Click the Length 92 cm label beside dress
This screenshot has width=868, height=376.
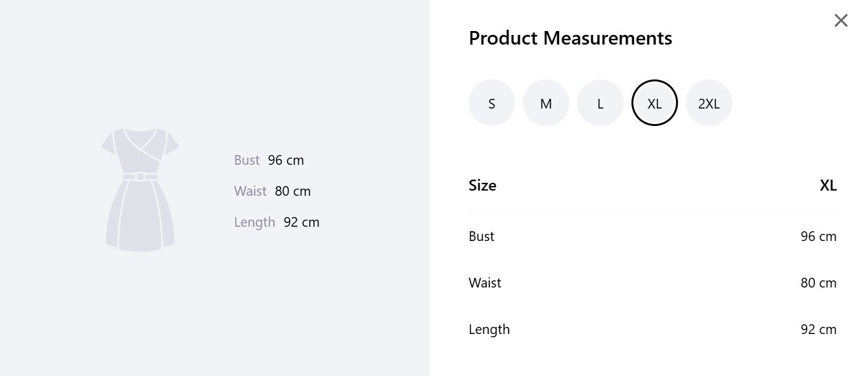tap(277, 222)
